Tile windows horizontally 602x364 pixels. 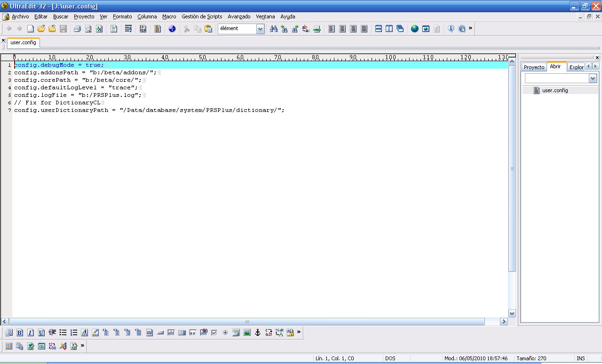tap(379, 29)
